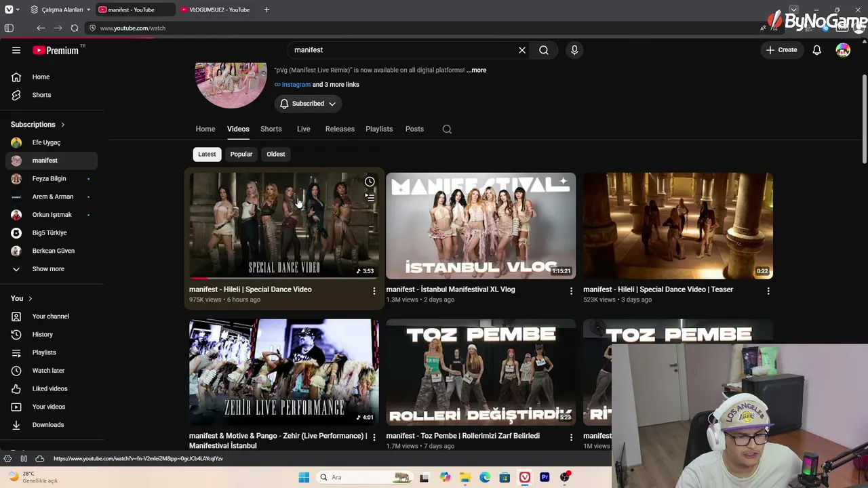This screenshot has width=868, height=488.
Task: Expand channel description with ...more
Action: (x=476, y=70)
